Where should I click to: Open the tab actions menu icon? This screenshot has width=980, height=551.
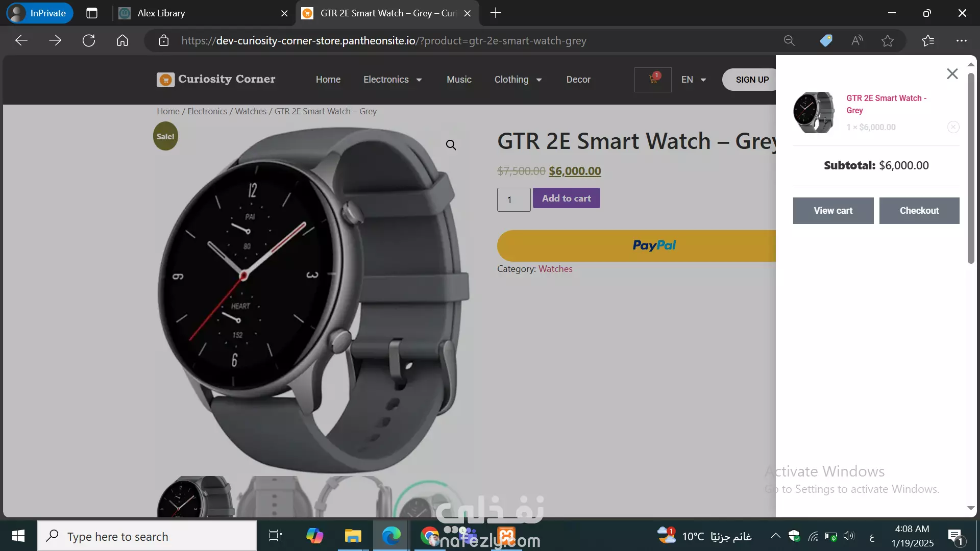92,13
